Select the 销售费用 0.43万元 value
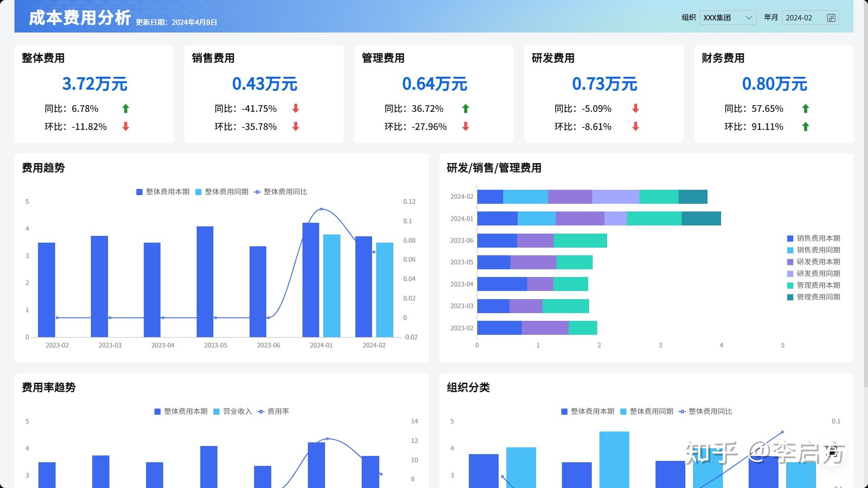Viewport: 868px width, 488px height. (x=264, y=84)
